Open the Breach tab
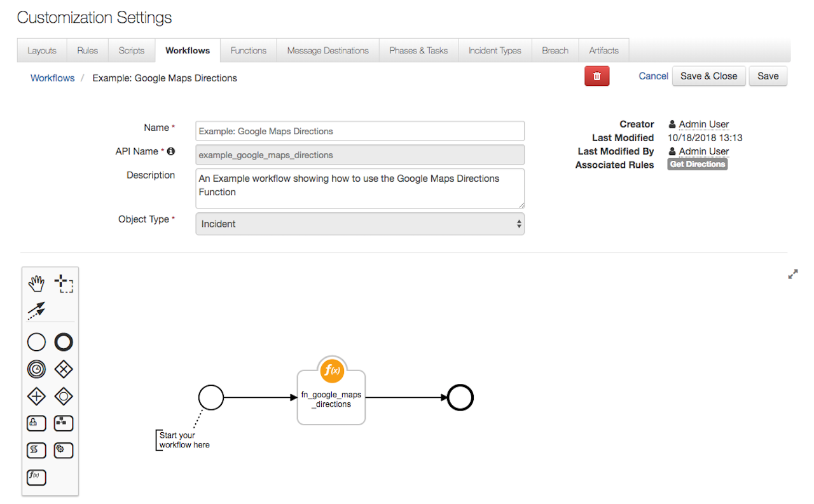814x504 pixels. pos(555,50)
